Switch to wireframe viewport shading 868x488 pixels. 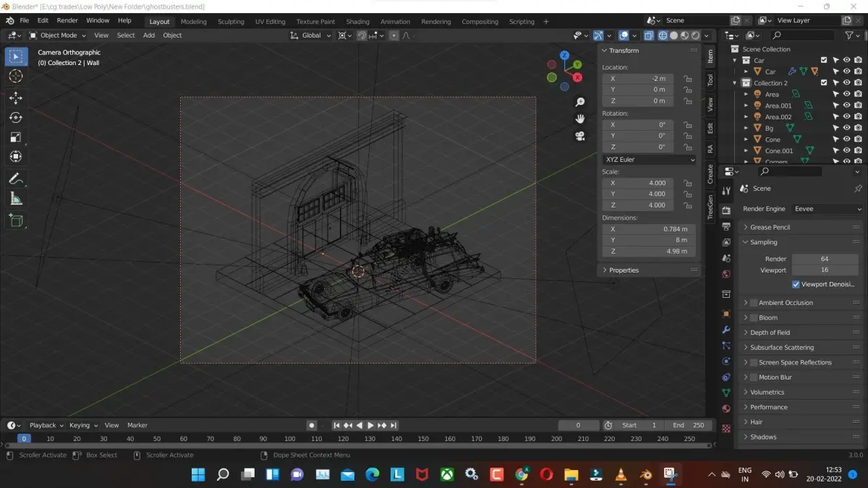(x=663, y=35)
